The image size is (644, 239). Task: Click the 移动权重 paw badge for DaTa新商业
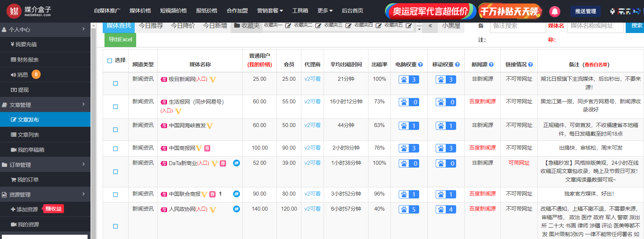pyautogui.click(x=446, y=164)
